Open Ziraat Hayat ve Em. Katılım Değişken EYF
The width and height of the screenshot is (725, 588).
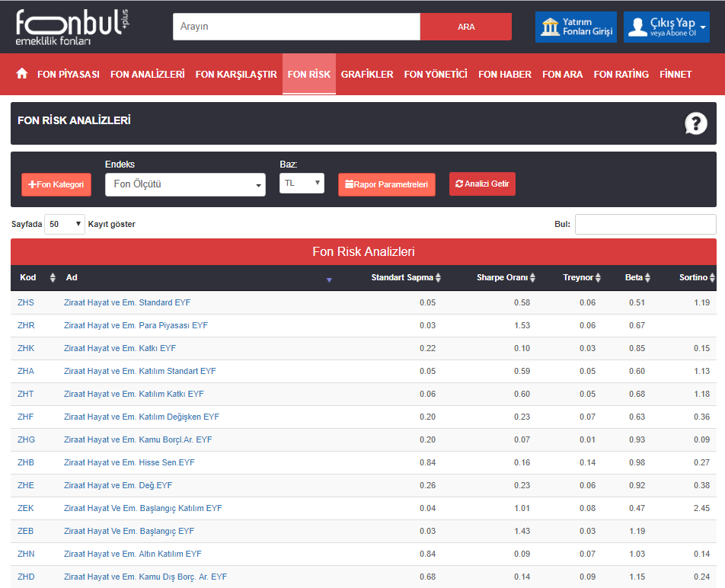tap(142, 417)
